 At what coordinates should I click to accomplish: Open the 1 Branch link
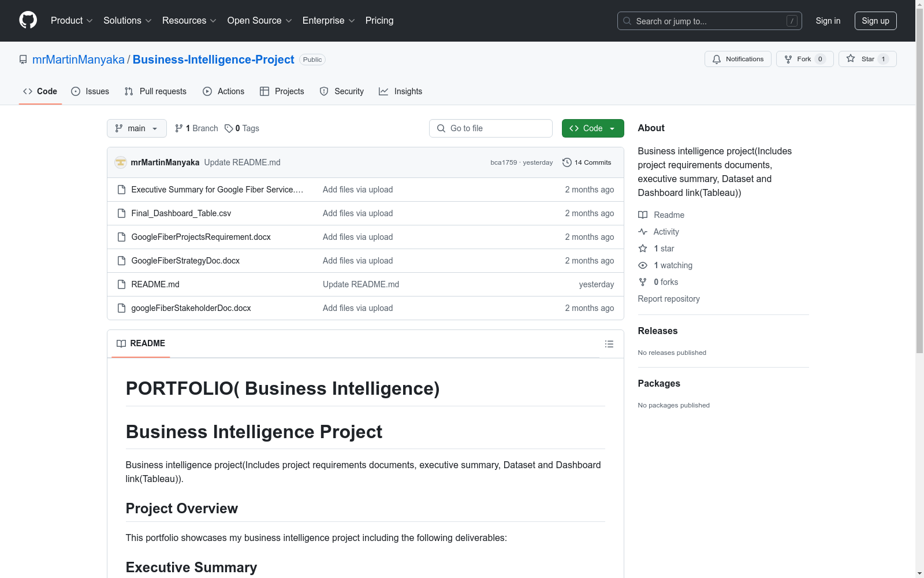tap(196, 128)
